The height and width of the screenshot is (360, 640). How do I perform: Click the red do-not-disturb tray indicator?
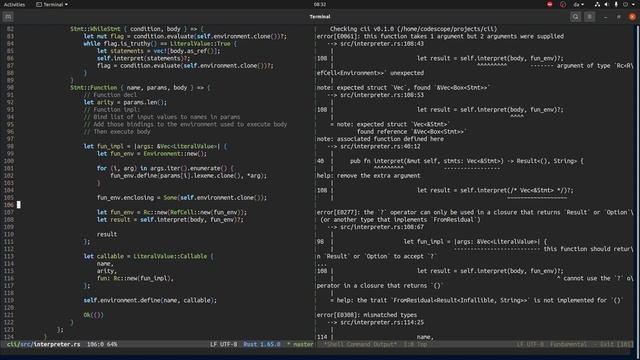pyautogui.click(x=550, y=4)
